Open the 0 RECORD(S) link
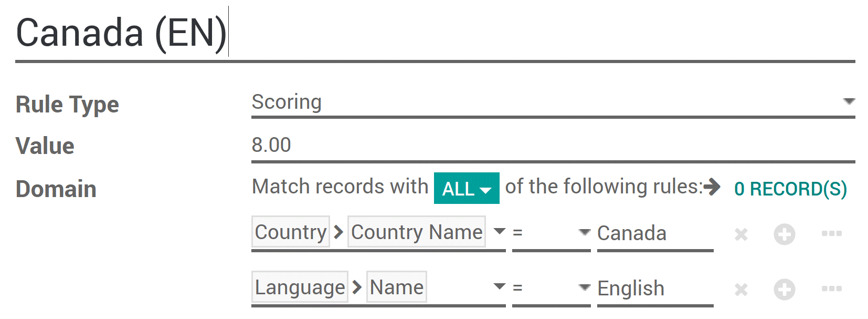This screenshot has height=319, width=868. [790, 189]
